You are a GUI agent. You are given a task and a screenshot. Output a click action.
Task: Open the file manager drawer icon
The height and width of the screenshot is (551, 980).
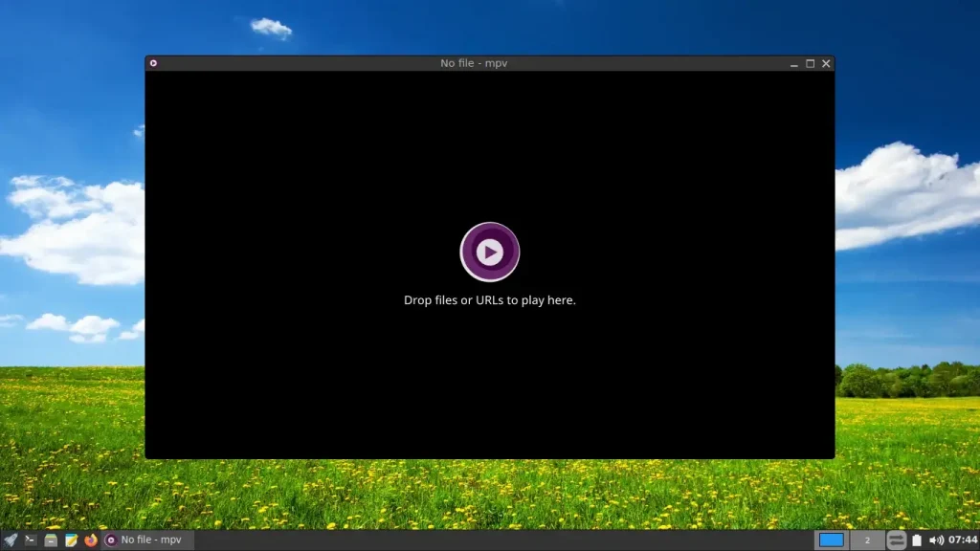coord(51,540)
